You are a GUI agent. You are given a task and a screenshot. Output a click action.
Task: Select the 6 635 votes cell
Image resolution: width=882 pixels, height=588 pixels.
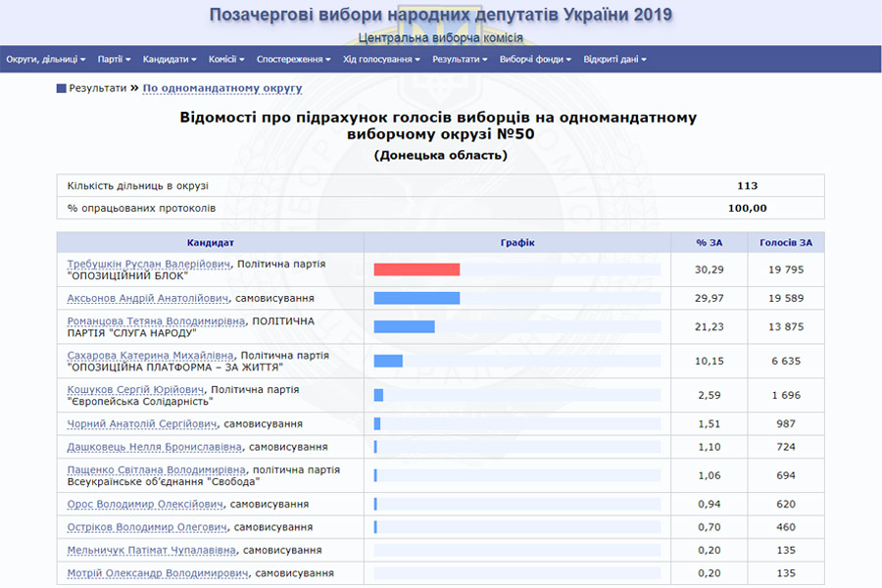coord(786,362)
